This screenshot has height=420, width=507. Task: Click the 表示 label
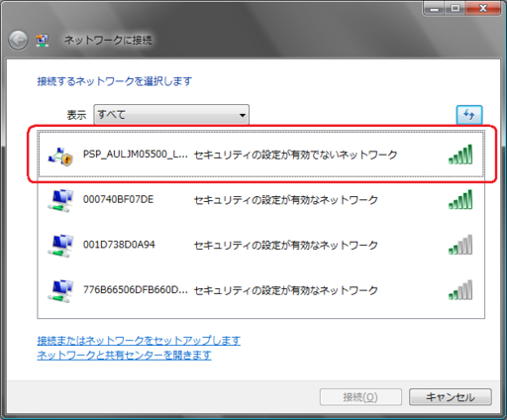pyautogui.click(x=76, y=115)
